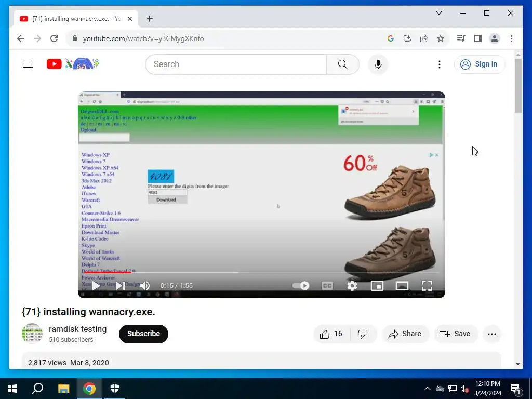Viewport: 532px width, 399px height.
Task: Open Windows Start menu
Action: pyautogui.click(x=12, y=389)
